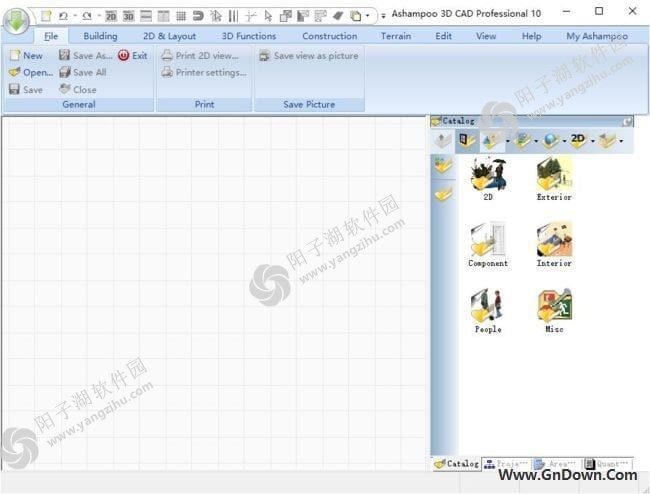
Task: Click the Undo icon in quick access toolbar
Action: [63, 16]
